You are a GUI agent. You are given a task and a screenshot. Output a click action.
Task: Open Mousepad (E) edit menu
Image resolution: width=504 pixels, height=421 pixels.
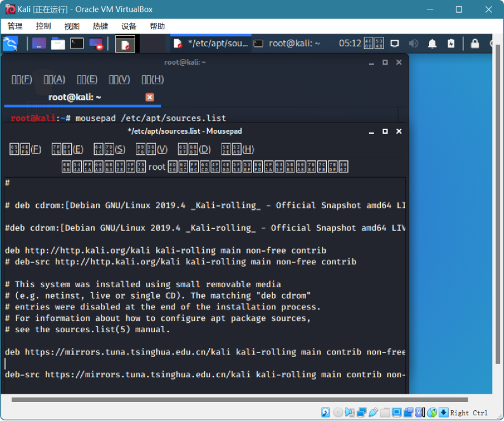point(67,150)
